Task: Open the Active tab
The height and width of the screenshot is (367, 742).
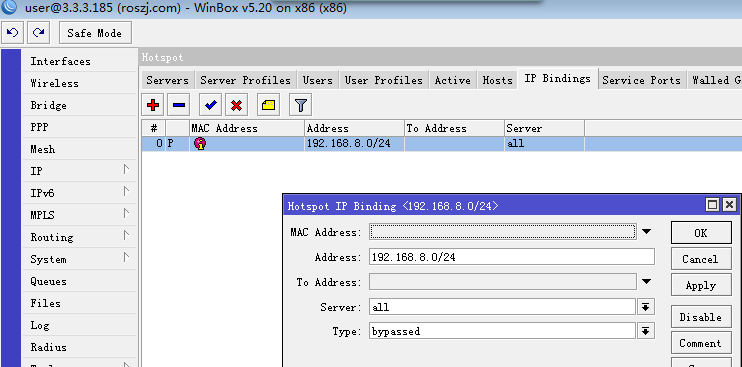Action: [x=453, y=80]
